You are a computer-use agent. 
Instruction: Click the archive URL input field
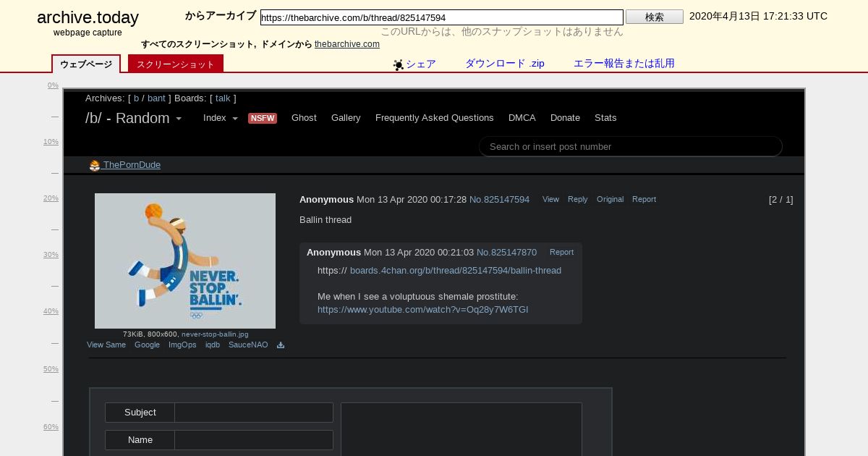[442, 17]
